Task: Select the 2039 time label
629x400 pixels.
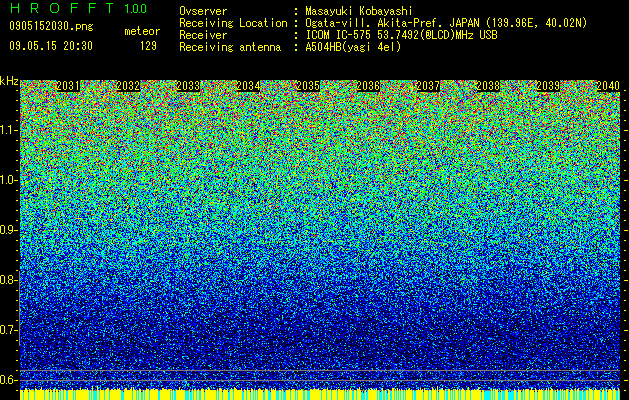Action: [548, 86]
